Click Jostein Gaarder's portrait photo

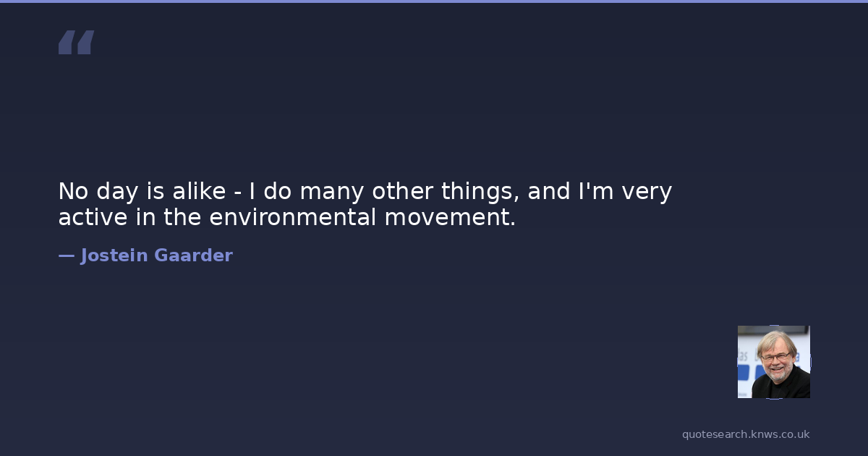(x=773, y=362)
